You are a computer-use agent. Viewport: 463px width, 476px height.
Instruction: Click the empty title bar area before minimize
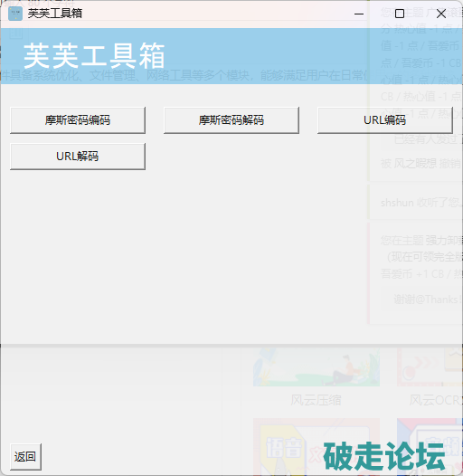[x=213, y=14]
